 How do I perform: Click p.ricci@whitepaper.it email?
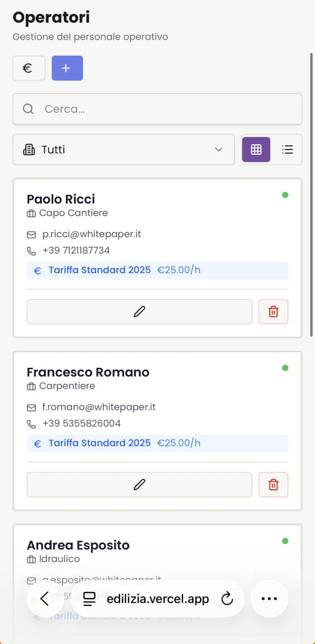click(x=92, y=234)
